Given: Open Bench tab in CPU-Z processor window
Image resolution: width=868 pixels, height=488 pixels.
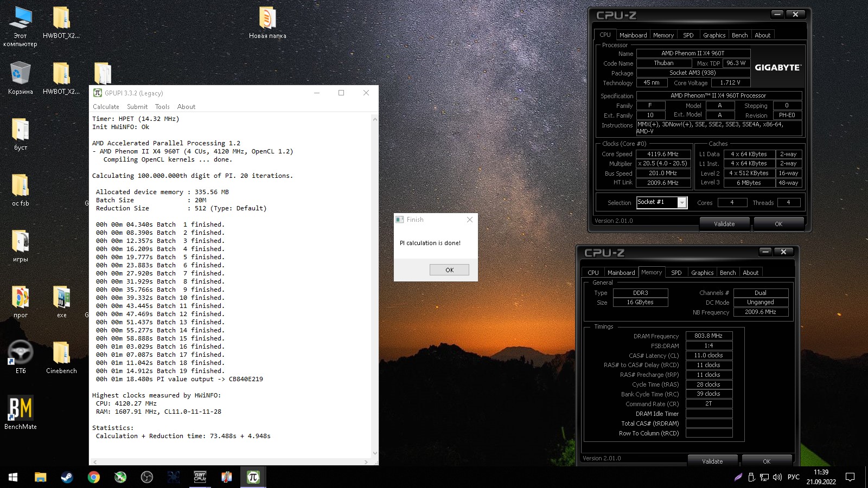Looking at the screenshot, I should (739, 35).
